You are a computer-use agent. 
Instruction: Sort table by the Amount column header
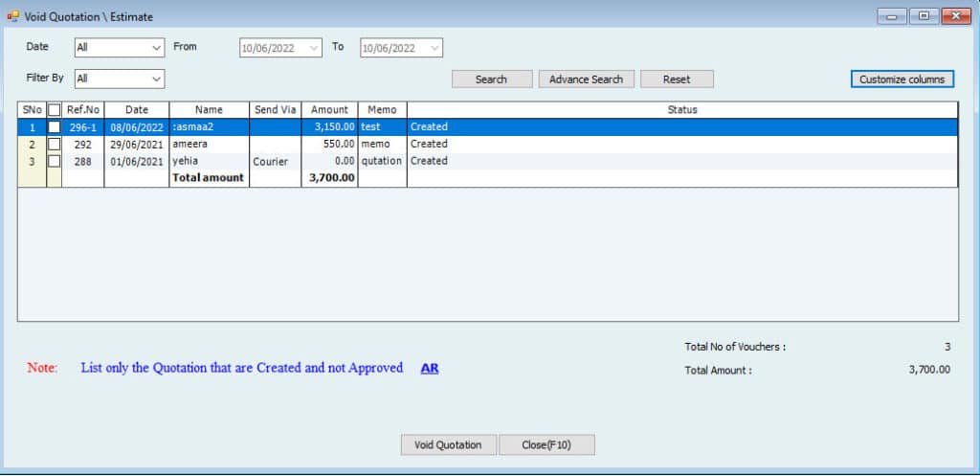click(329, 110)
